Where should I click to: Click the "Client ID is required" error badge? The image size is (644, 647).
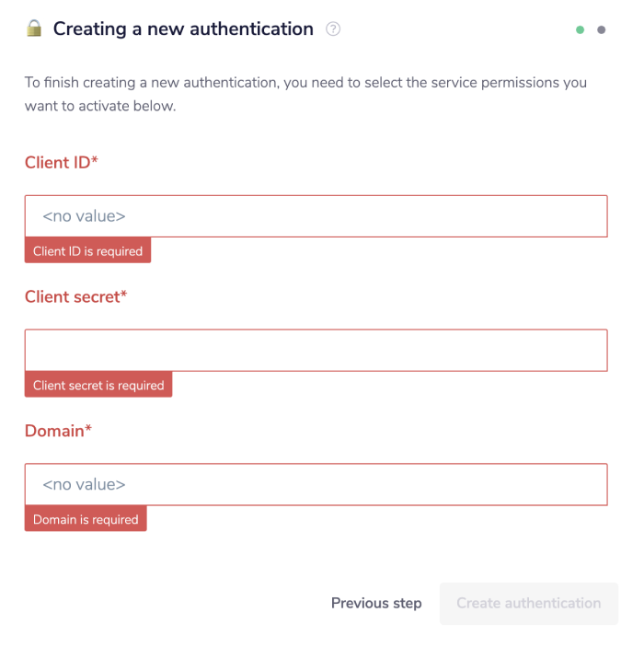pos(87,251)
